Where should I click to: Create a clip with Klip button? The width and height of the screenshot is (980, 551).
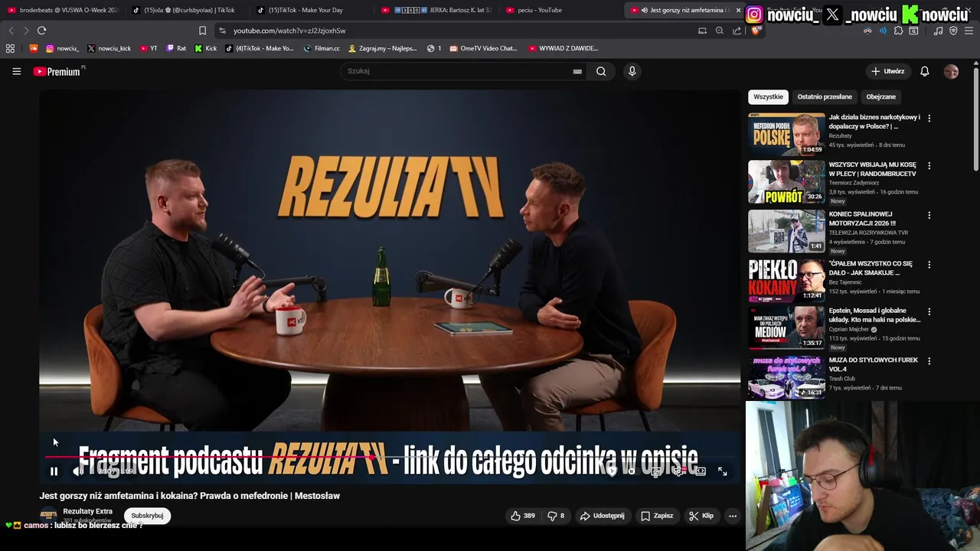(701, 516)
